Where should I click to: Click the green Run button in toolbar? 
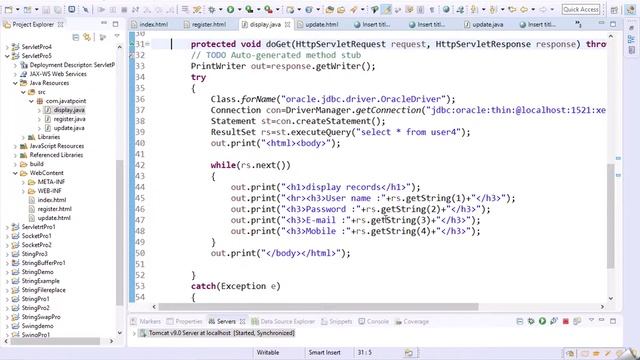coord(231,9)
